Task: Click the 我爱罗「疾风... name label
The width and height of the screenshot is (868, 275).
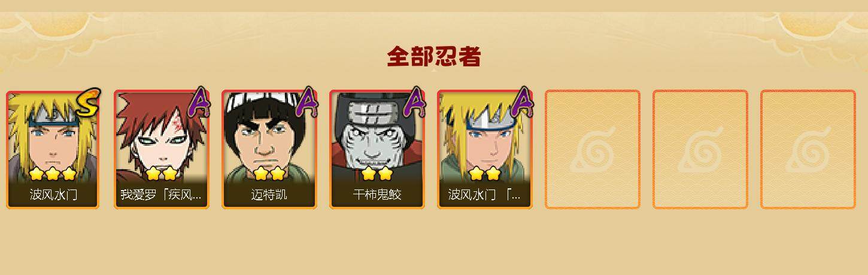Action: [161, 195]
